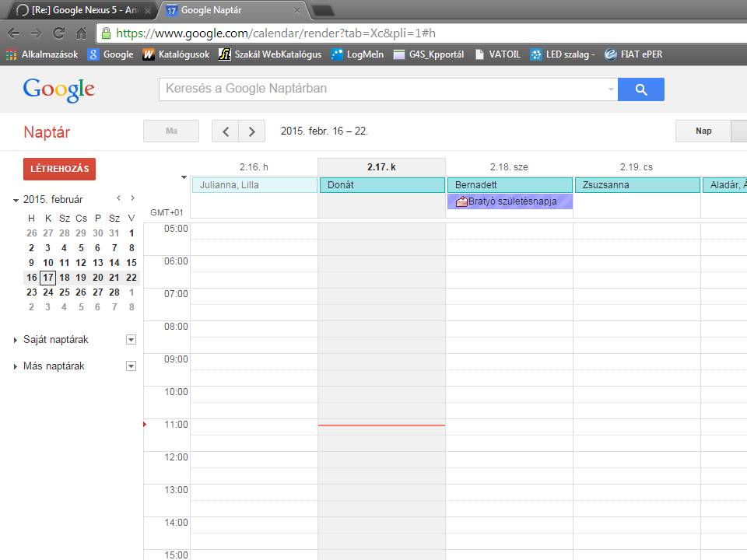The image size is (747, 560).
Task: Open the LogMeIn bookmark
Action: (357, 54)
